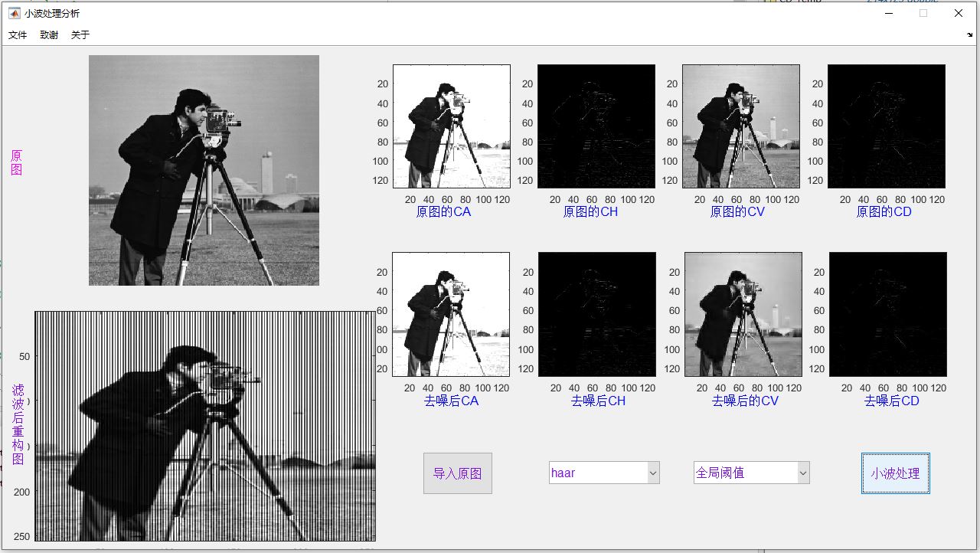The height and width of the screenshot is (553, 980).
Task: Click the 去噪后的CV label
Action: (x=745, y=401)
